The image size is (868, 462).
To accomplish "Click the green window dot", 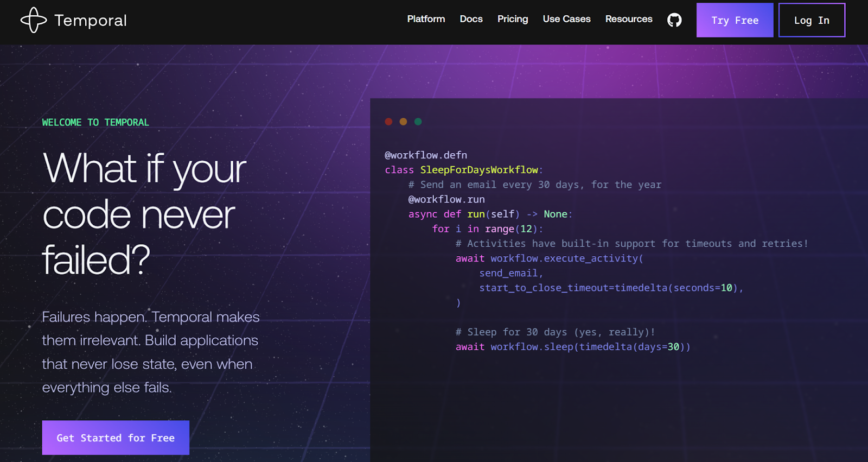I will [x=418, y=122].
